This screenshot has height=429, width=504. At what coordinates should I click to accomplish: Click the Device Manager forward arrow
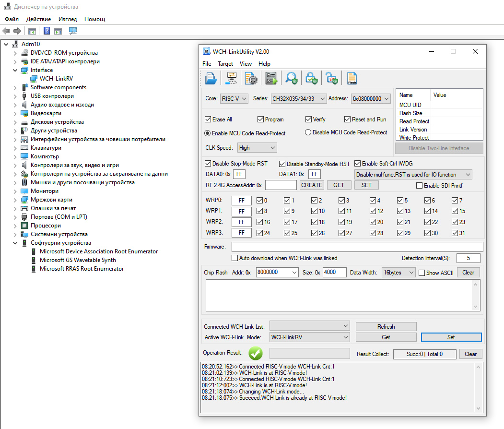[17, 31]
